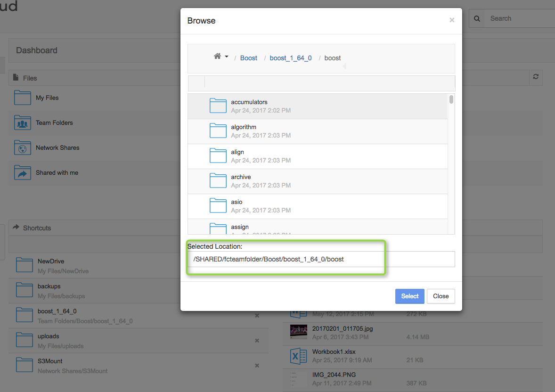Click the Dashboard heading
Image resolution: width=555 pixels, height=392 pixels.
(36, 50)
